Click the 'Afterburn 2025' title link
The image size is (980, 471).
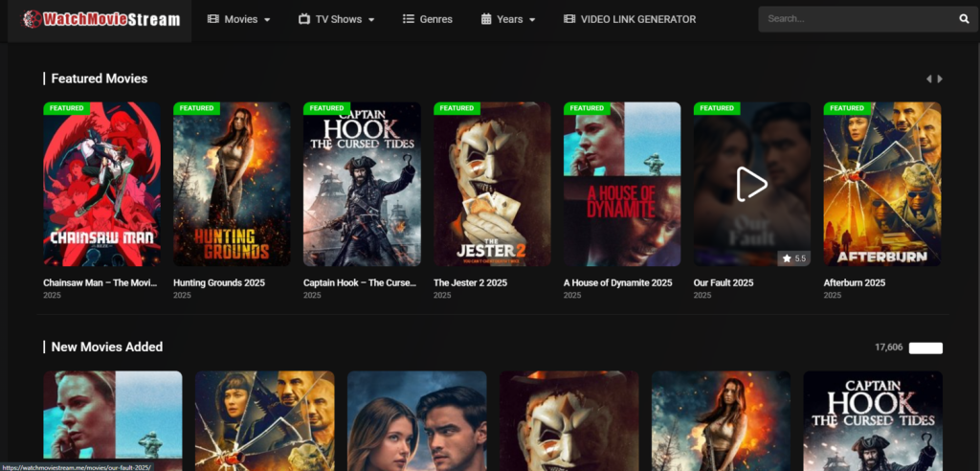[x=855, y=282]
